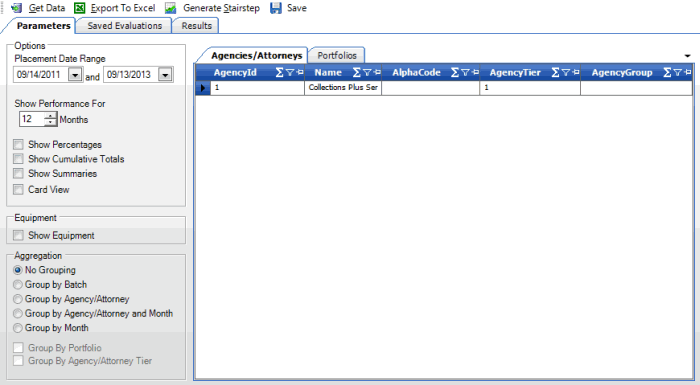700x385 pixels.
Task: Click the filter funnel icon in Name column
Action: pos(367,72)
